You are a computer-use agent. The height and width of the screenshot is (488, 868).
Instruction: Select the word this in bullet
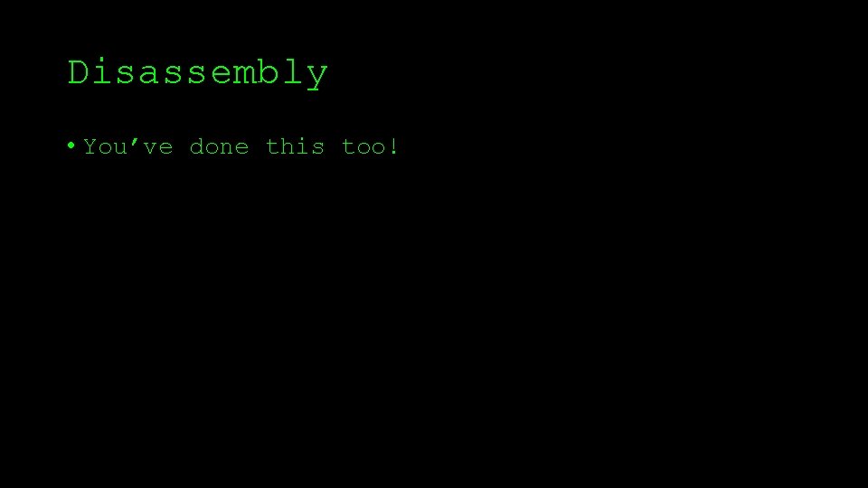pos(295,146)
